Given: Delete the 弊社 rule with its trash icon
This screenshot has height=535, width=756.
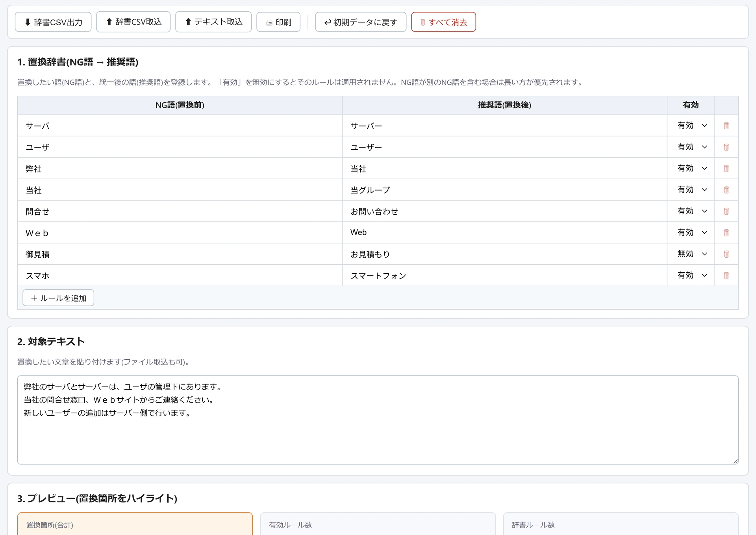Looking at the screenshot, I should coord(726,169).
